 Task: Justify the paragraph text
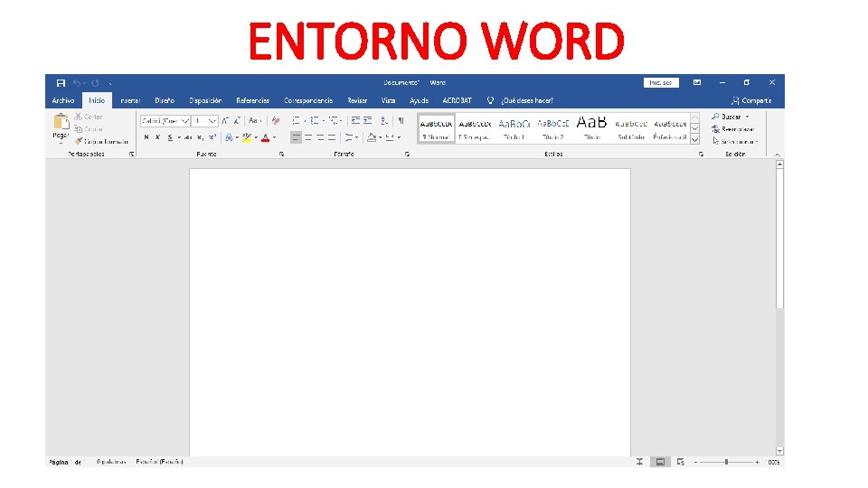tap(332, 137)
